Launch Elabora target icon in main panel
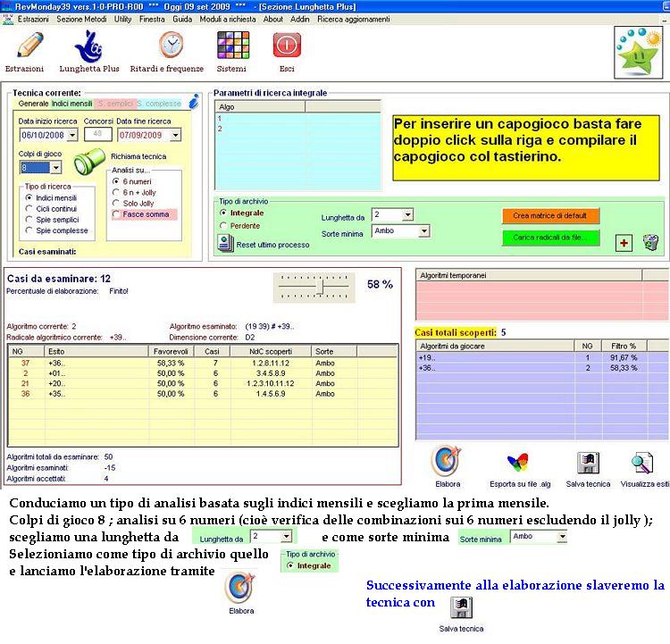Viewport: 670px width, 644px height. [x=447, y=461]
